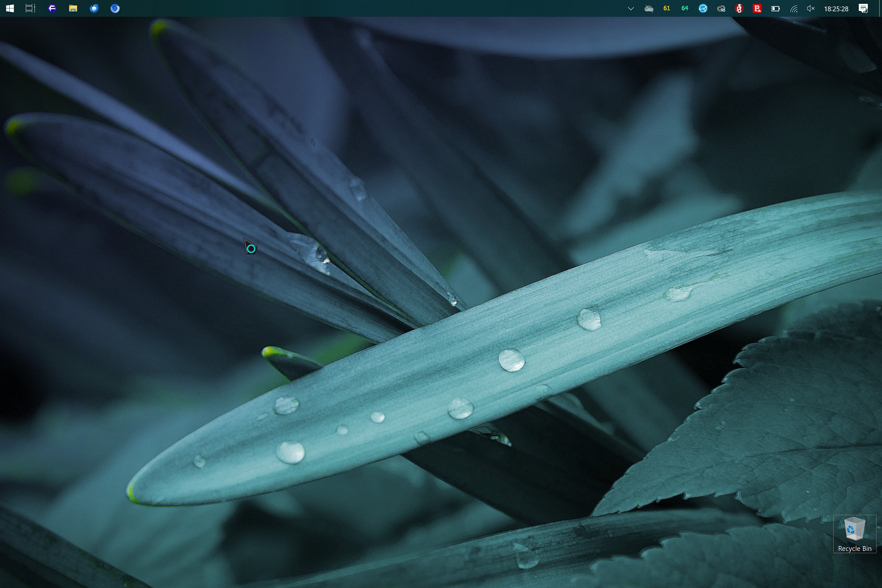Click the 18:25:28 clock

pos(836,9)
